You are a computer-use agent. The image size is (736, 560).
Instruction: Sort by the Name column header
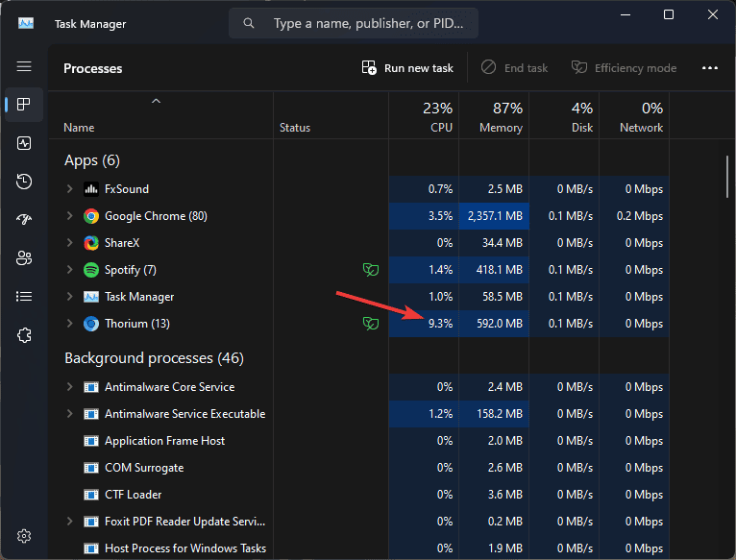(161, 115)
